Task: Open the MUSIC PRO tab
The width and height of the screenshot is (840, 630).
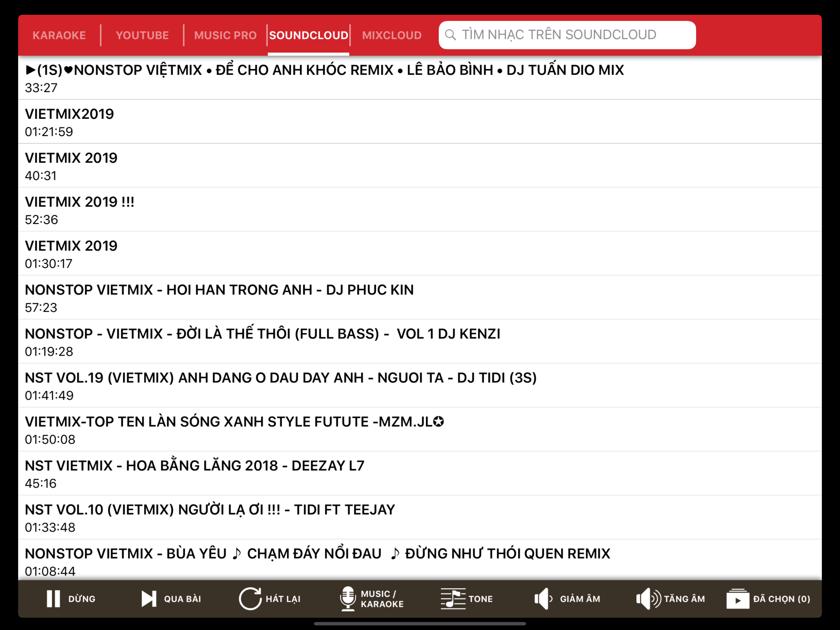Action: 226,35
